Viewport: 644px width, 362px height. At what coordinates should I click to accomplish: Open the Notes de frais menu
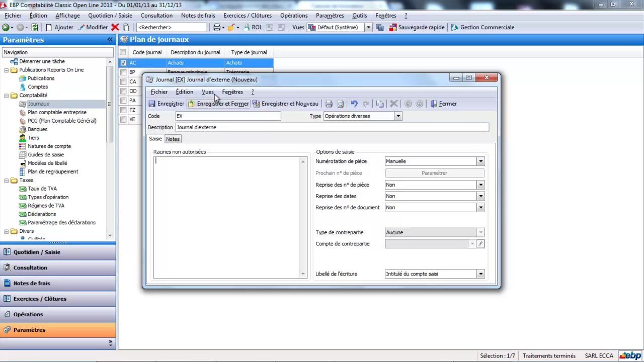[x=198, y=16]
